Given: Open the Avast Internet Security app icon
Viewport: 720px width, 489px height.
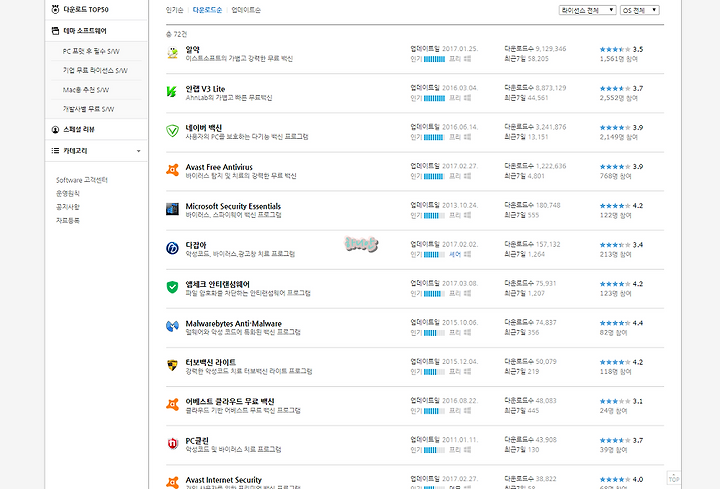Looking at the screenshot, I should point(172,482).
